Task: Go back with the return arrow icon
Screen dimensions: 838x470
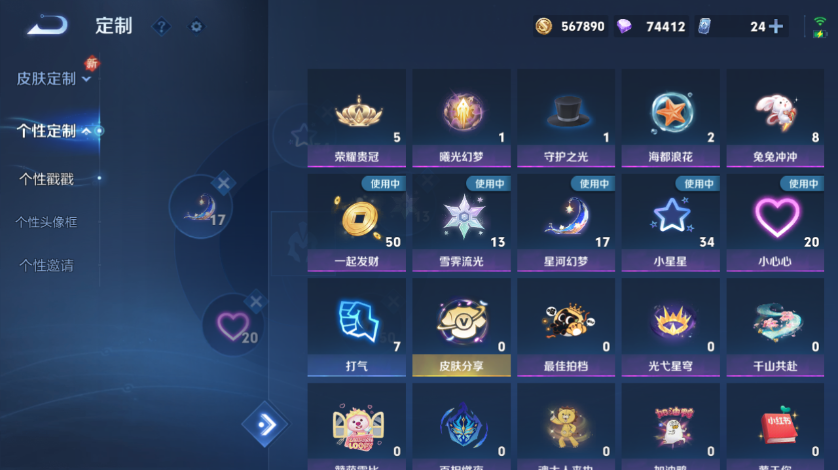Action: coord(48,25)
